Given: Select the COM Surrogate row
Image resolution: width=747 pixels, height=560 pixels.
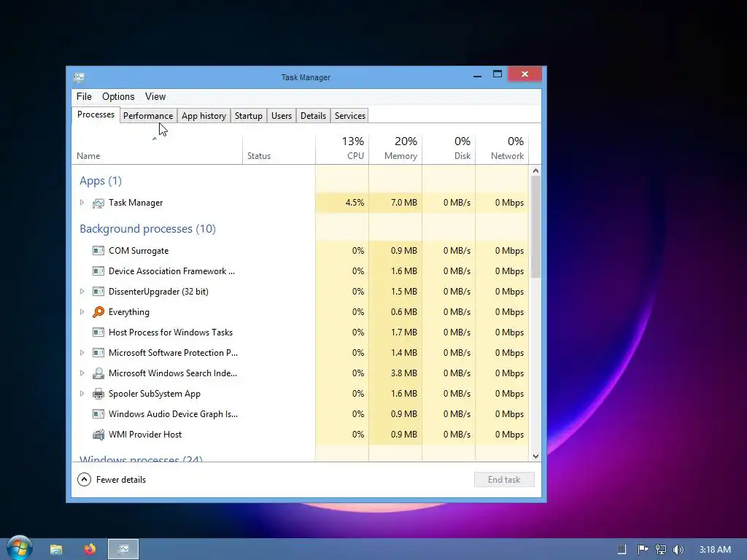Looking at the screenshot, I should click(300, 251).
